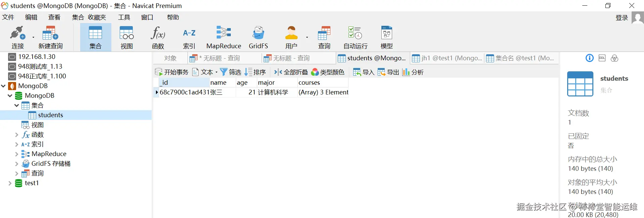Click Begin Transaction (开始事务)
Viewport: 644px width, 218px height.
172,72
